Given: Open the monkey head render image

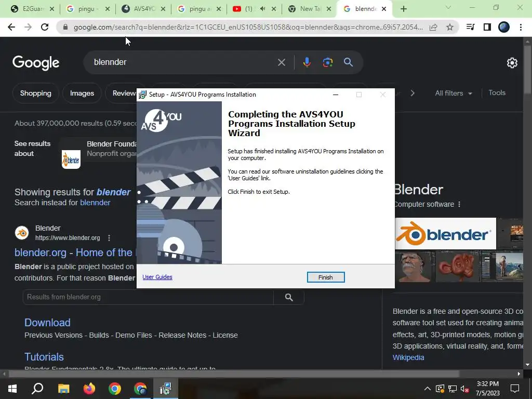Looking at the screenshot, I should [458, 267].
